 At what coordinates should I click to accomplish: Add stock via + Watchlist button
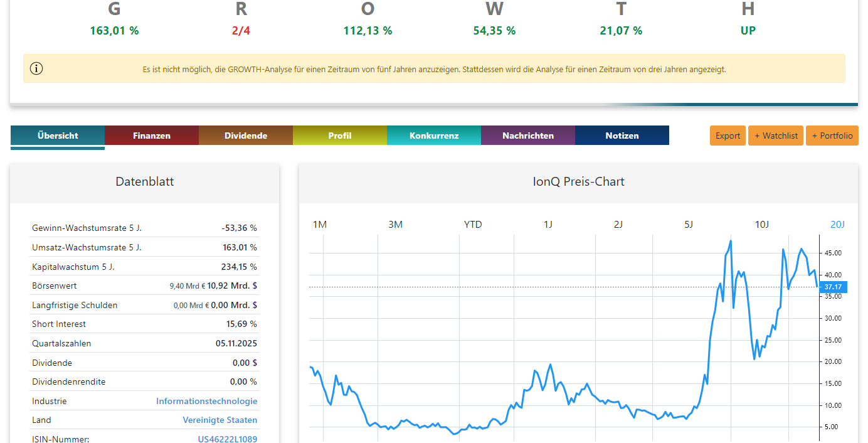[x=776, y=136]
